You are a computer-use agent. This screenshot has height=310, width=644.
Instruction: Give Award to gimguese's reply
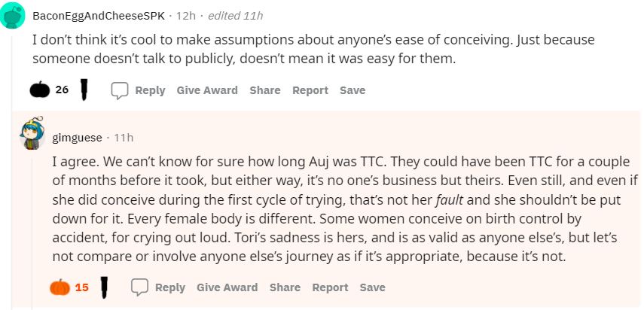point(227,287)
